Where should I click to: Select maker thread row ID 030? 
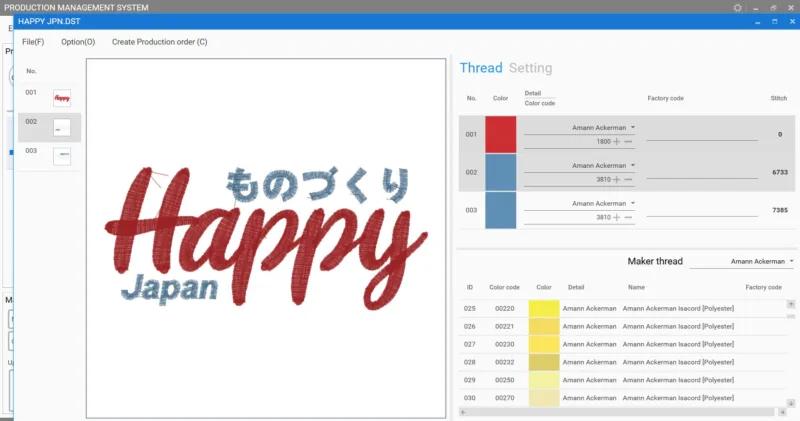pyautogui.click(x=622, y=398)
